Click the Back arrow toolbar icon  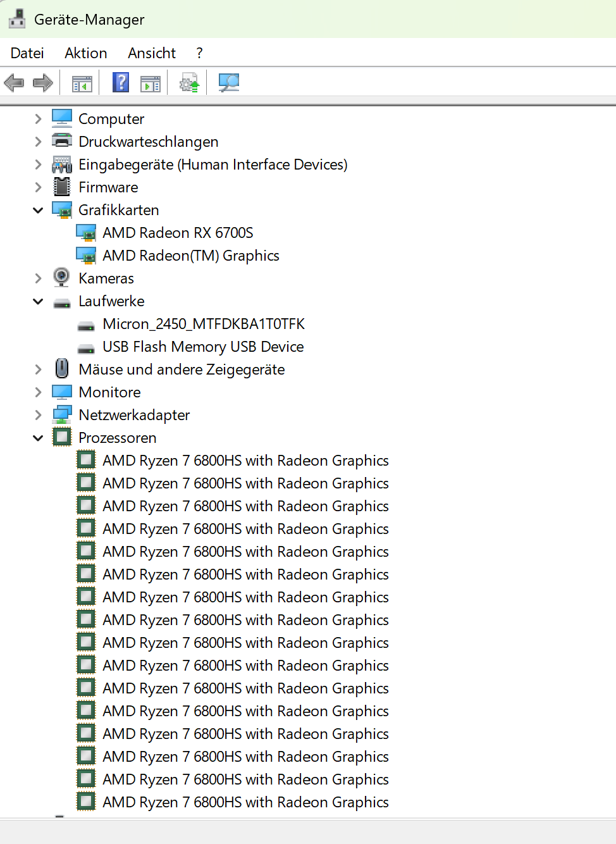click(x=14, y=82)
